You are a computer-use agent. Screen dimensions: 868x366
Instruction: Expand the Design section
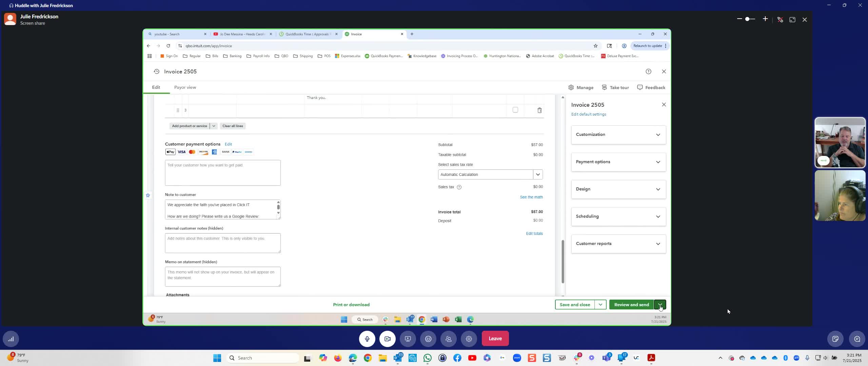pyautogui.click(x=618, y=189)
